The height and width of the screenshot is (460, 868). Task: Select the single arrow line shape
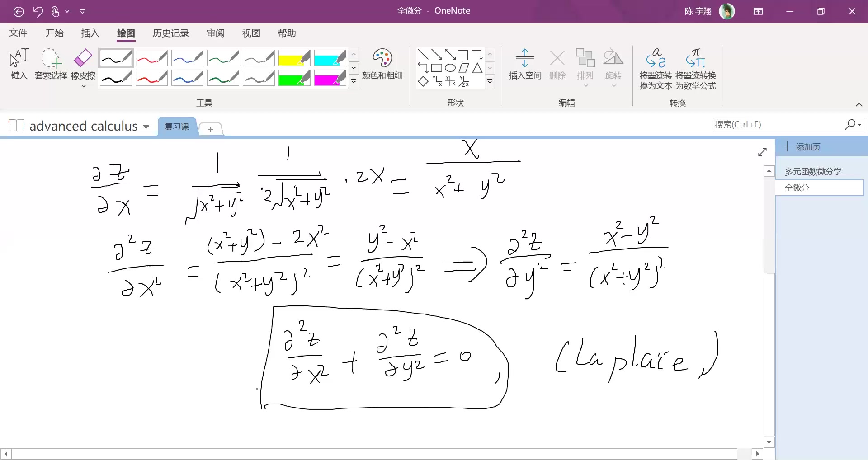(436, 55)
